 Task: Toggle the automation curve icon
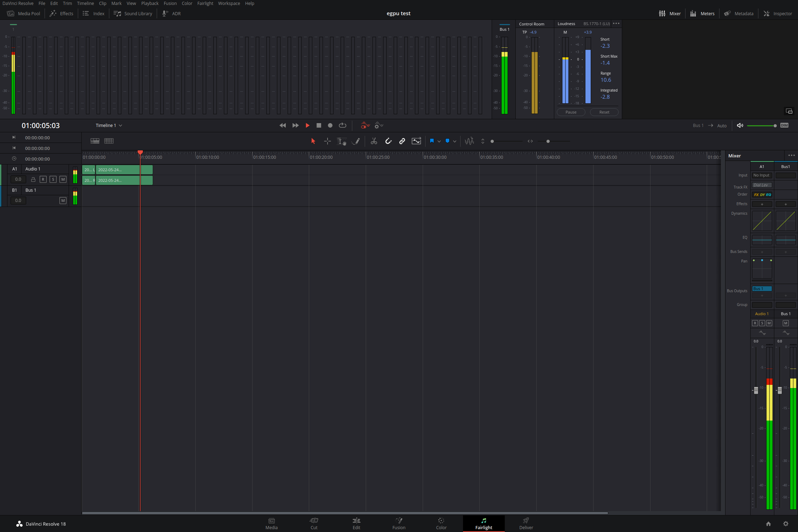(416, 141)
